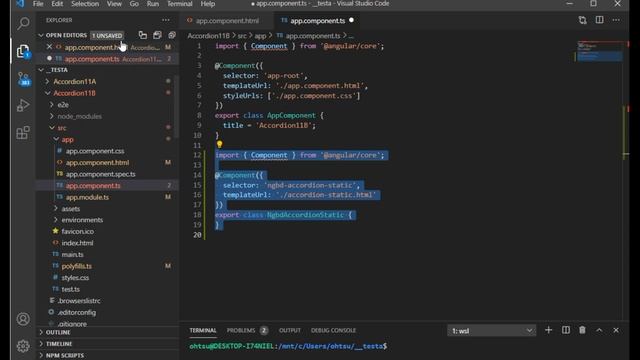Expand the assets folder
This screenshot has width=640, height=360.
tap(71, 209)
